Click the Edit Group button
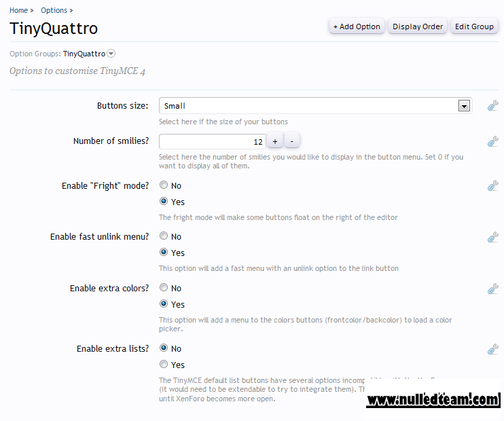 pos(474,26)
